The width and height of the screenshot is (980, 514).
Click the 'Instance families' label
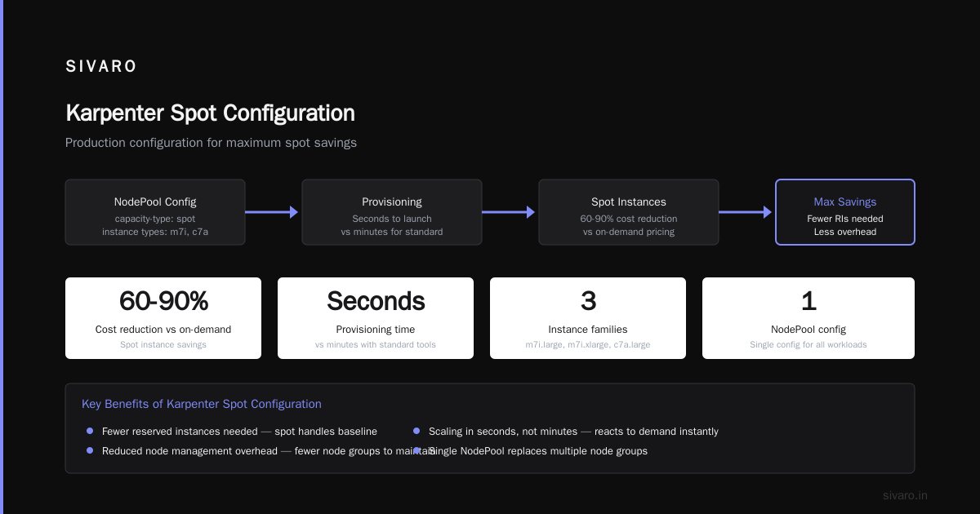(x=588, y=330)
